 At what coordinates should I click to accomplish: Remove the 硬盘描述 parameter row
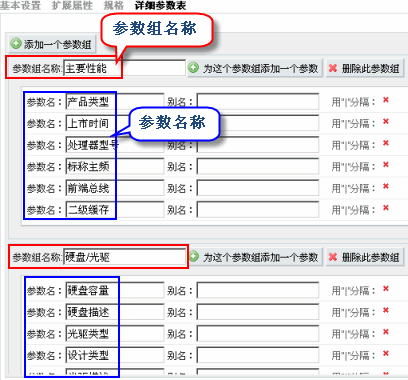[x=386, y=310]
